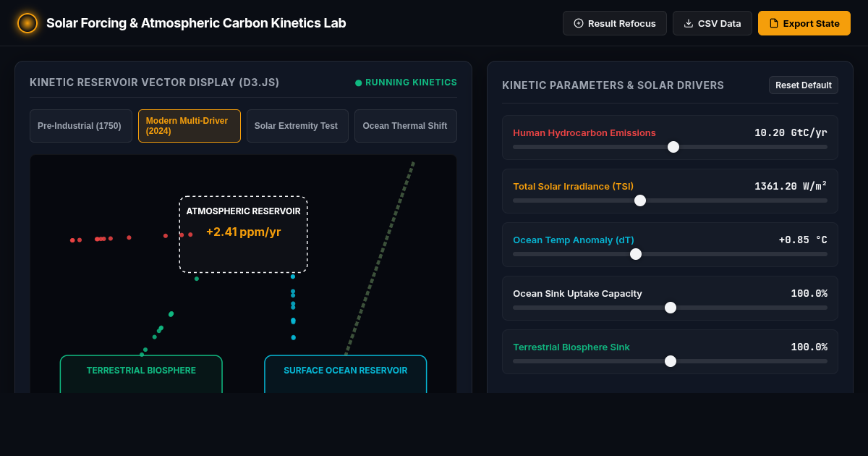Click the Running Kinetics status indicator
Image resolution: width=868 pixels, height=456 pixels.
(406, 83)
